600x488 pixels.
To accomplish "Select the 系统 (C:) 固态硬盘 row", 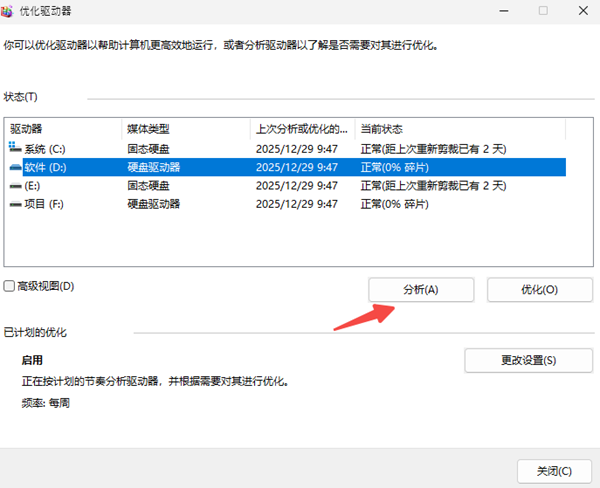I will pyautogui.click(x=148, y=148).
